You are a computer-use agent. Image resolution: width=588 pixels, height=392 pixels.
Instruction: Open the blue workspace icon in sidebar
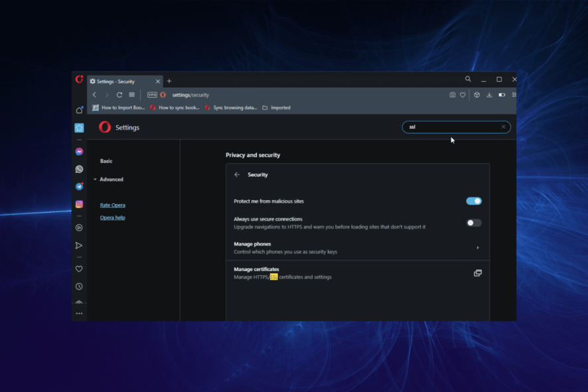point(79,128)
